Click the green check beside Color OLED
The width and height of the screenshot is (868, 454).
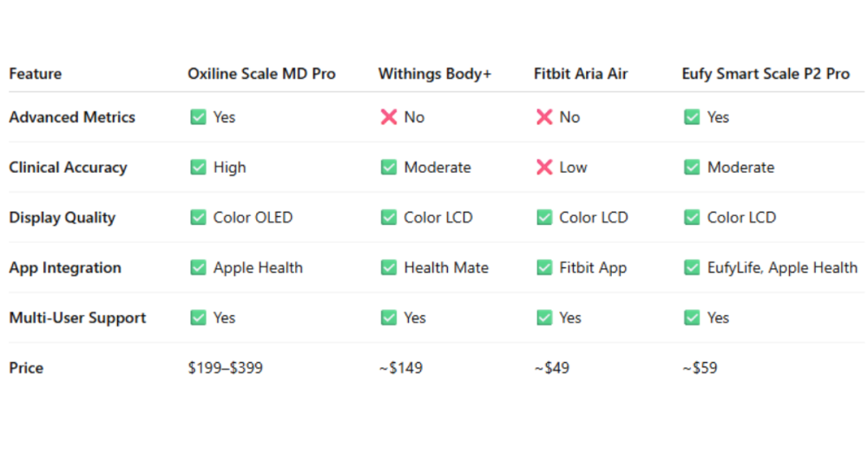coord(198,217)
